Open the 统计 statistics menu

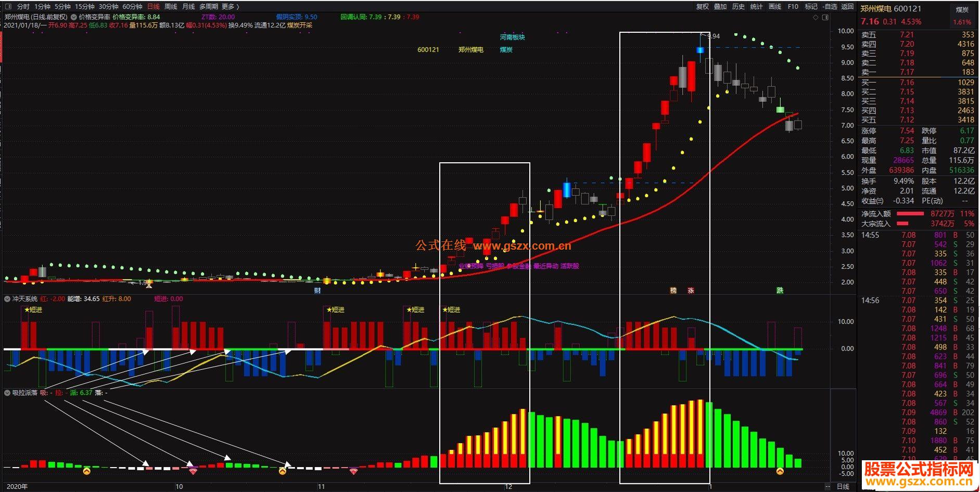coord(757,7)
